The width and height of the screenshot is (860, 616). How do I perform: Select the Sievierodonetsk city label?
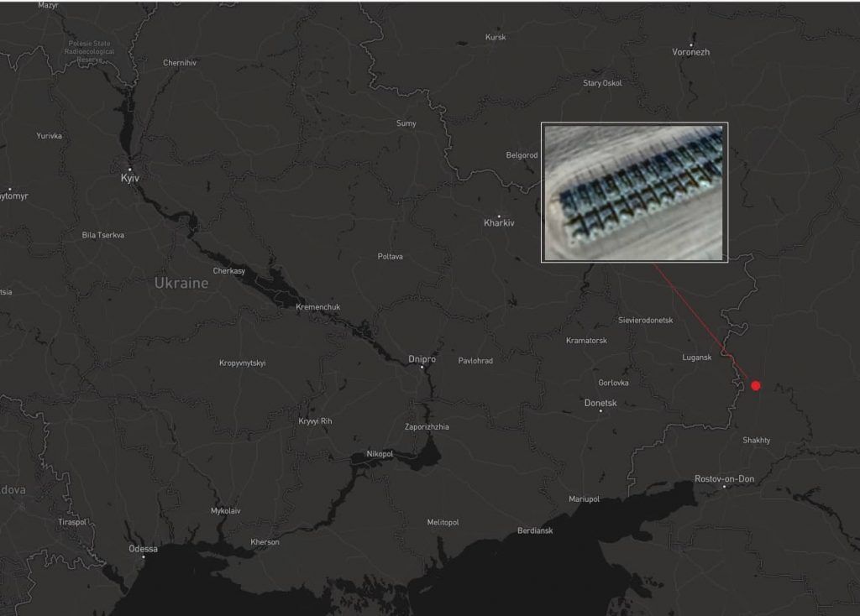(645, 321)
